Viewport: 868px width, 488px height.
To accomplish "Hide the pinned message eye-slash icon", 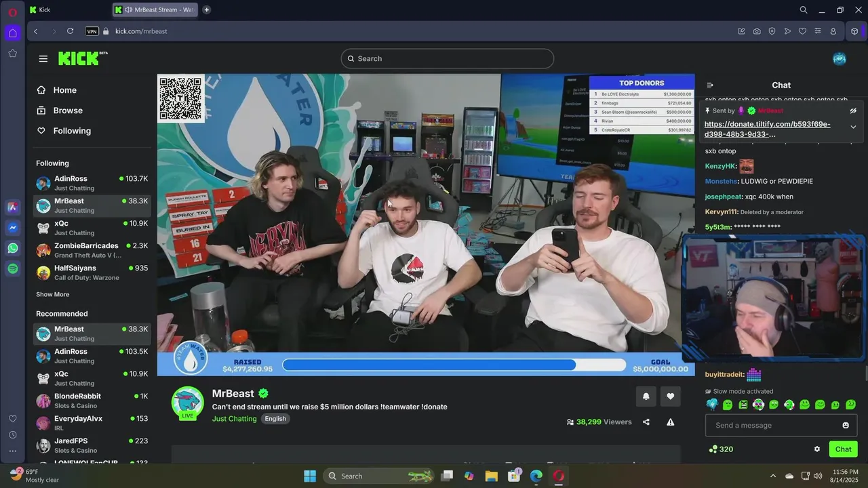I will click(x=853, y=110).
